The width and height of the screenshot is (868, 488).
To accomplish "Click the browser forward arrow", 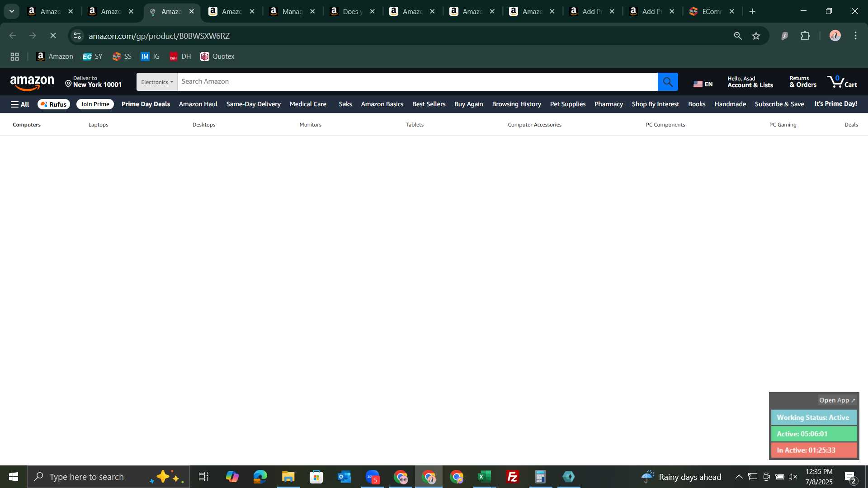I will tap(33, 36).
